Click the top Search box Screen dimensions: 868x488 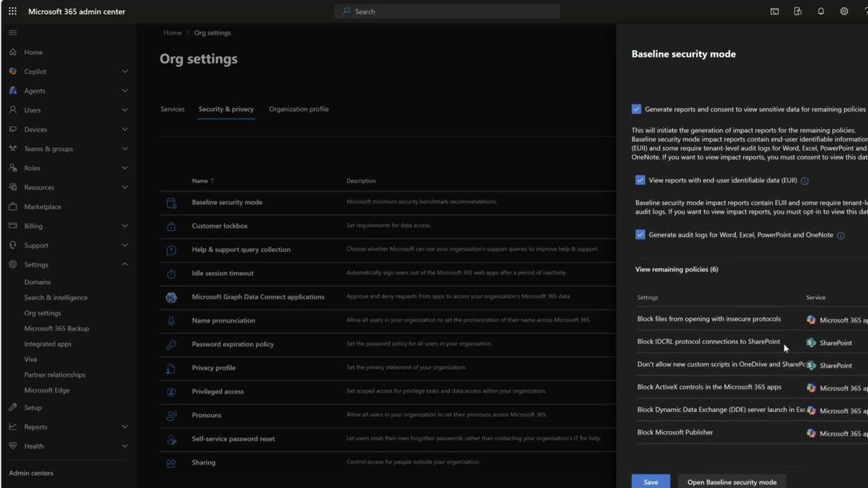coord(448,12)
